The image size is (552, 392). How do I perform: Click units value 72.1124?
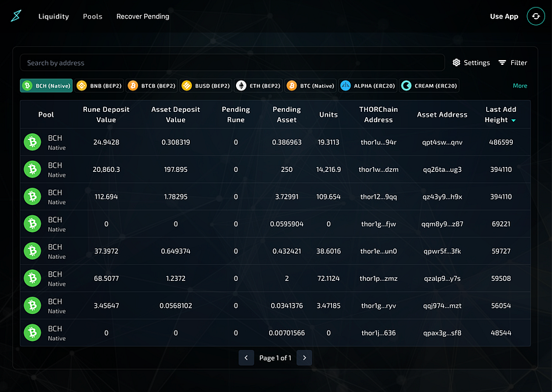[x=328, y=278]
